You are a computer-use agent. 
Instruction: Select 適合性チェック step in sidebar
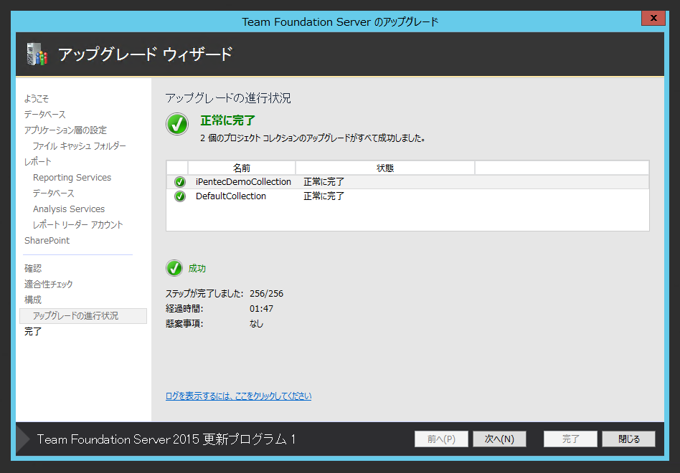click(x=49, y=284)
